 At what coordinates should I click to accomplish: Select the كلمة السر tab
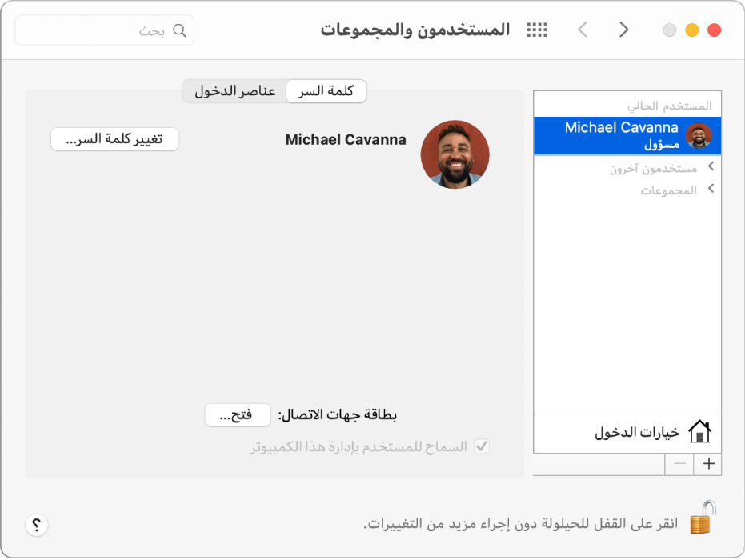click(326, 91)
